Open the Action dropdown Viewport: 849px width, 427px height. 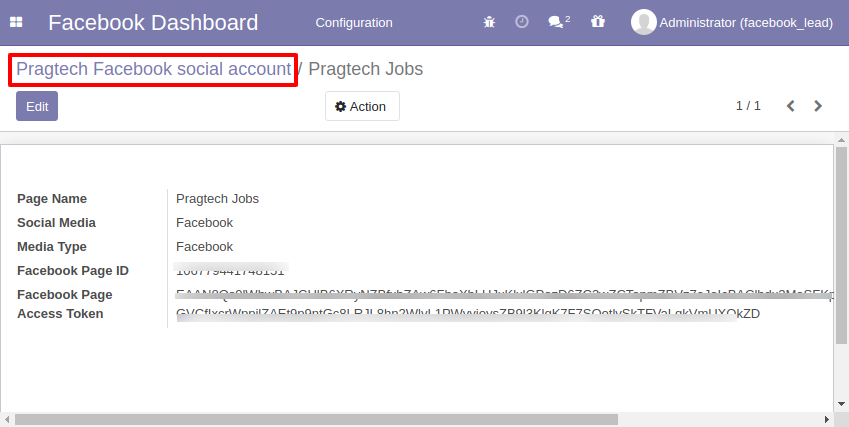[362, 106]
